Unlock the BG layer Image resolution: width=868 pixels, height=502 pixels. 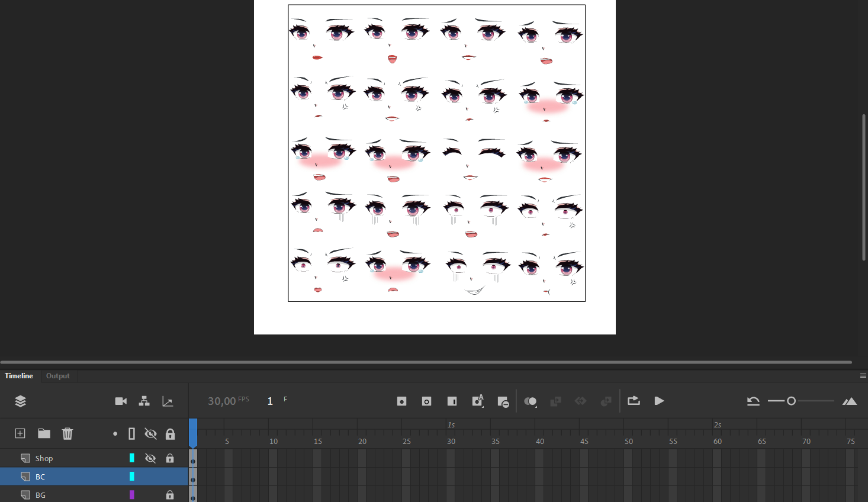(170, 495)
